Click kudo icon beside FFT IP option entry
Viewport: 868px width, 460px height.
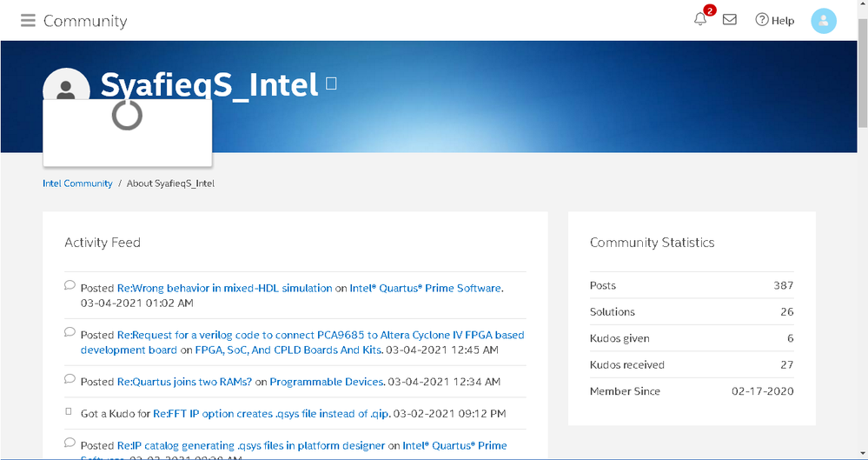click(x=69, y=411)
